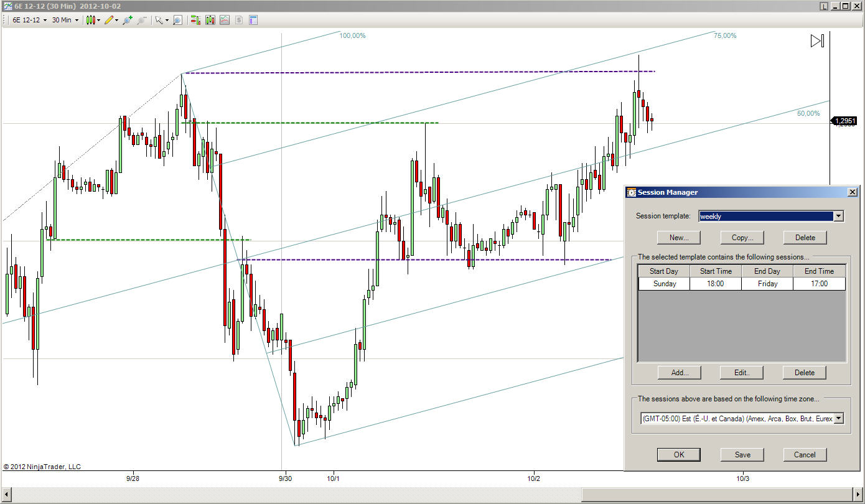Screen dimensions: 865x504
Task: Click the 10/3 date label on time axis
Action: (x=742, y=479)
